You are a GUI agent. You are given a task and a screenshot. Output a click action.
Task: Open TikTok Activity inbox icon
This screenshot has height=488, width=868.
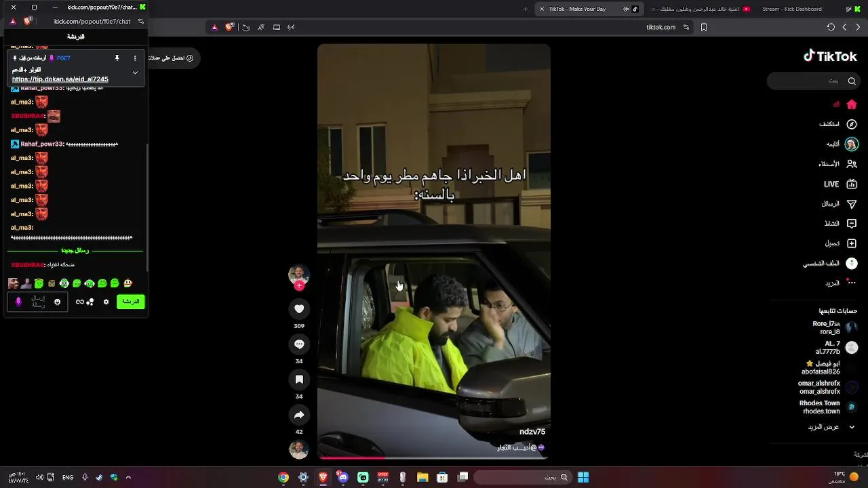tap(852, 224)
